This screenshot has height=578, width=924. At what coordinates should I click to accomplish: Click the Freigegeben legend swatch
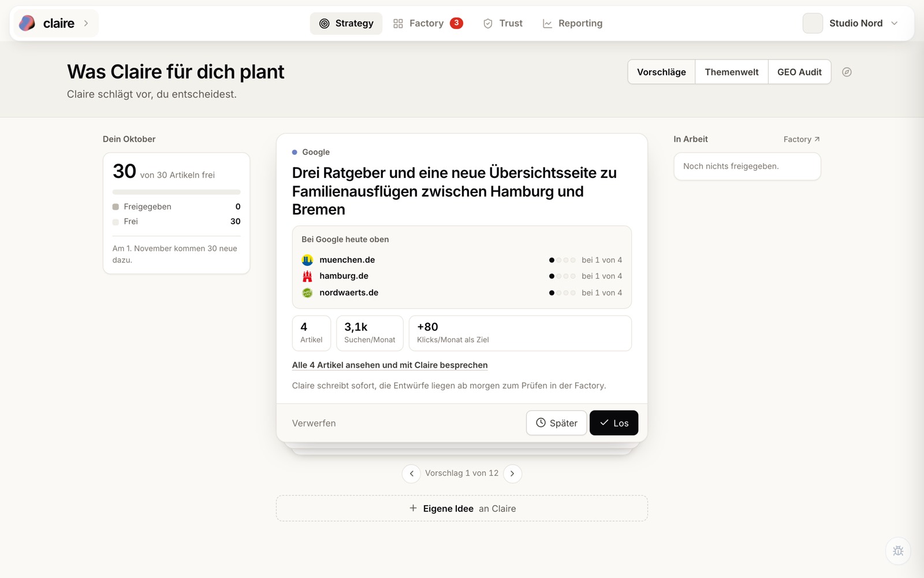[x=115, y=207]
